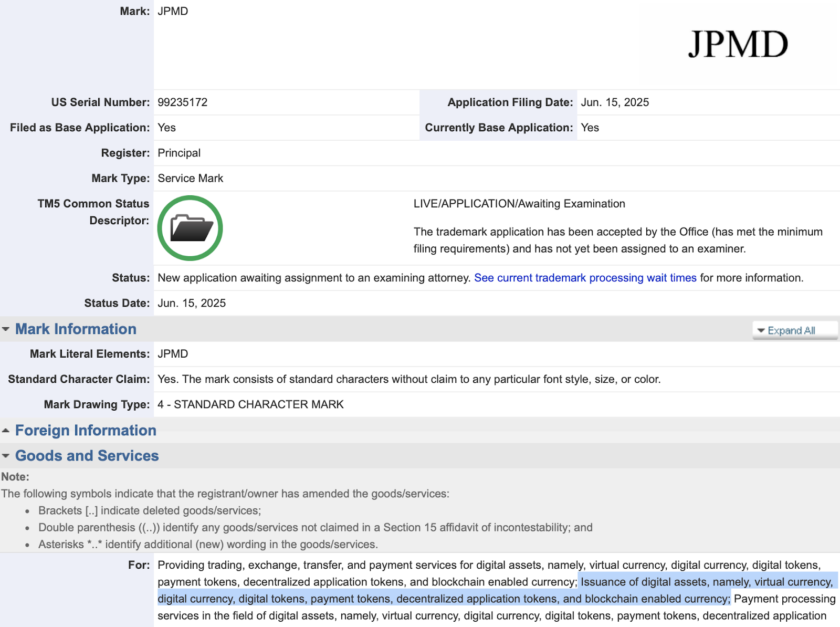
Task: Click the Note: label
Action: (x=15, y=477)
